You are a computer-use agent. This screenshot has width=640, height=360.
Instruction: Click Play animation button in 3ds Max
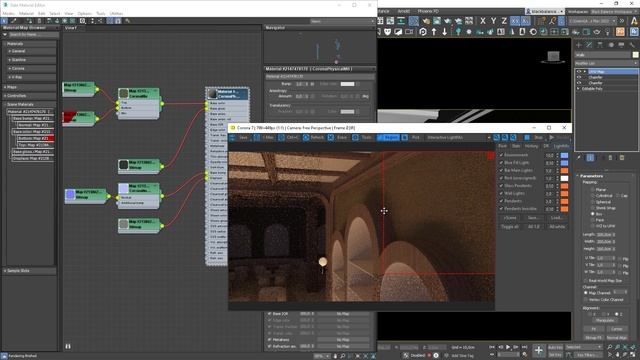pos(508,347)
